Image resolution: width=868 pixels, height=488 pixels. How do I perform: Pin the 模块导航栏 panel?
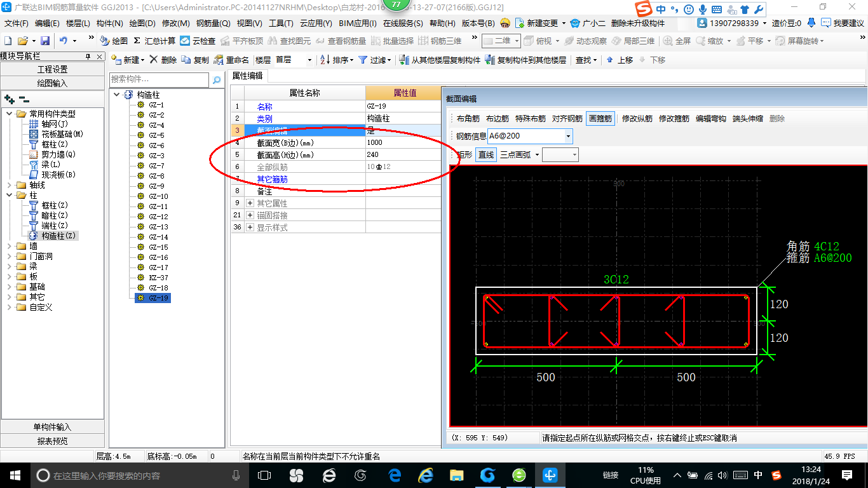click(88, 57)
